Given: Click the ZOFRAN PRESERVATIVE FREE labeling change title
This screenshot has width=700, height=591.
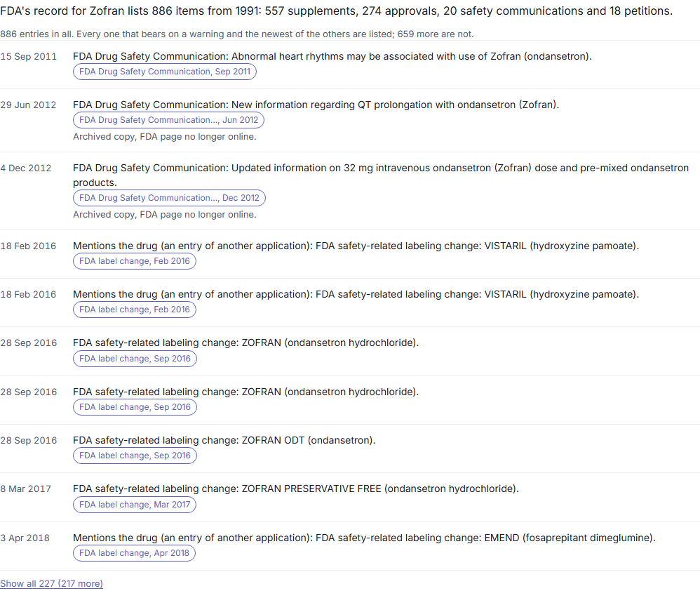Looking at the screenshot, I should [x=296, y=489].
